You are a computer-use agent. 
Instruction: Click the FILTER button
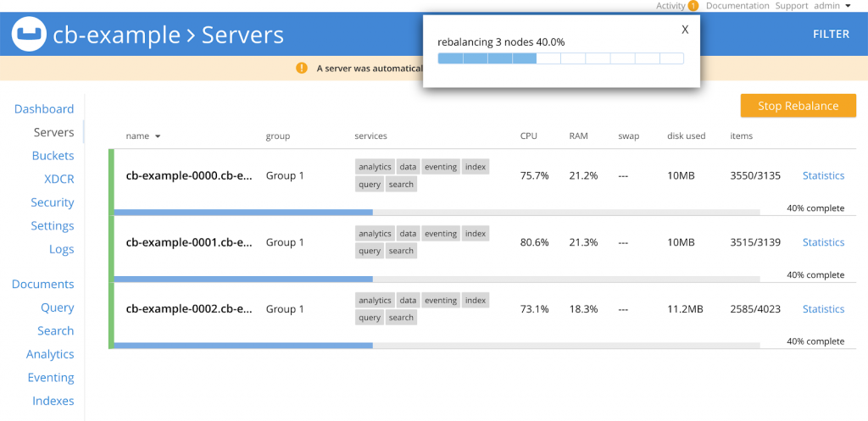831,35
